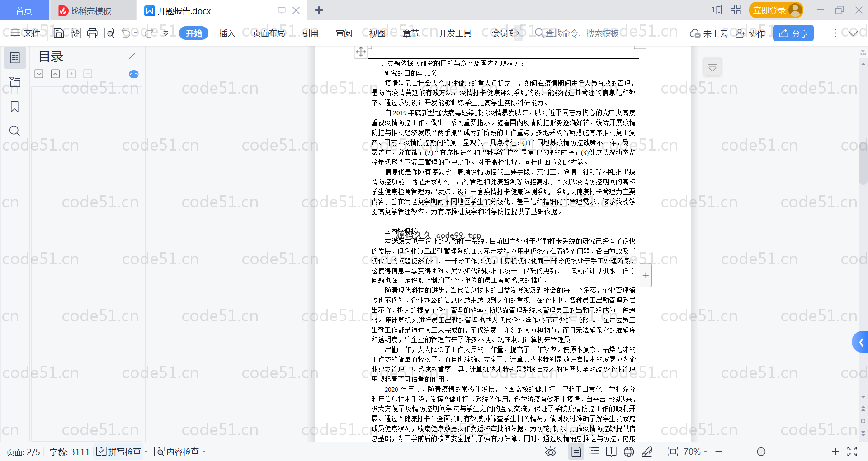Click the move-up arrow in 目录 panel
This screenshot has height=461, width=868.
[55, 74]
